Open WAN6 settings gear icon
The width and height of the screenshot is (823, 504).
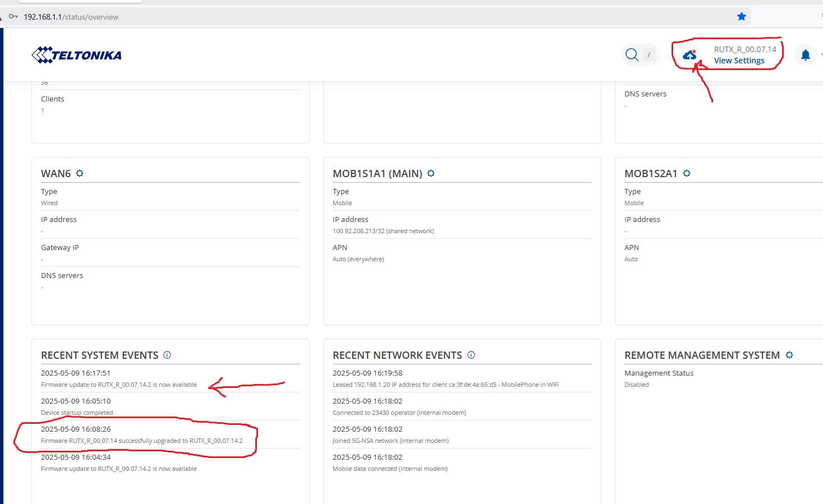[x=80, y=173]
